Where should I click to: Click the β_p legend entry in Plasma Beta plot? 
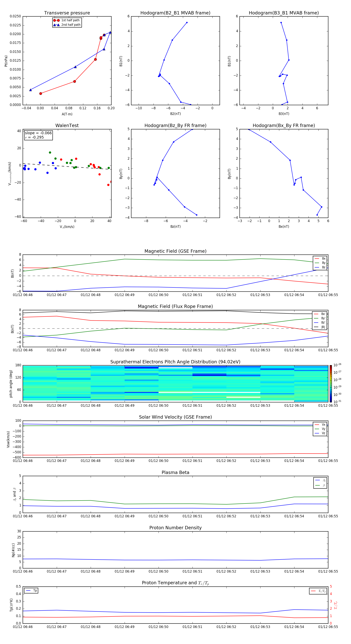pyautogui.click(x=320, y=480)
